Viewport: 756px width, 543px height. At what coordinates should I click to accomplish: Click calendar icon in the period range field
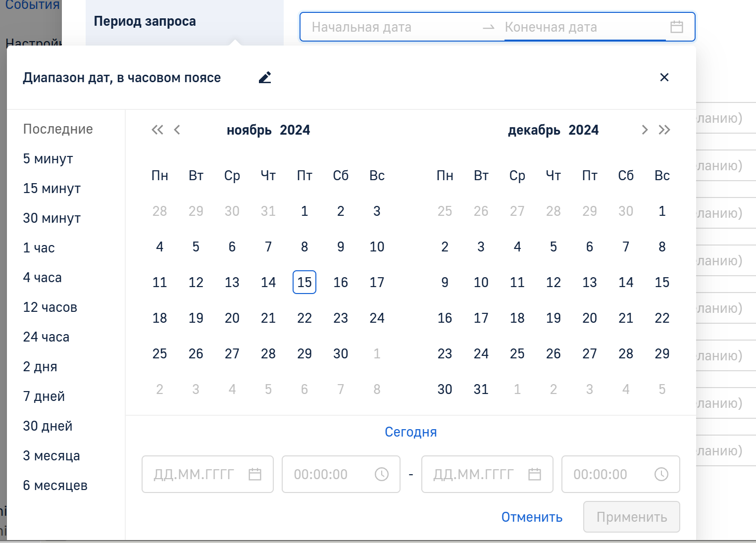click(x=676, y=27)
